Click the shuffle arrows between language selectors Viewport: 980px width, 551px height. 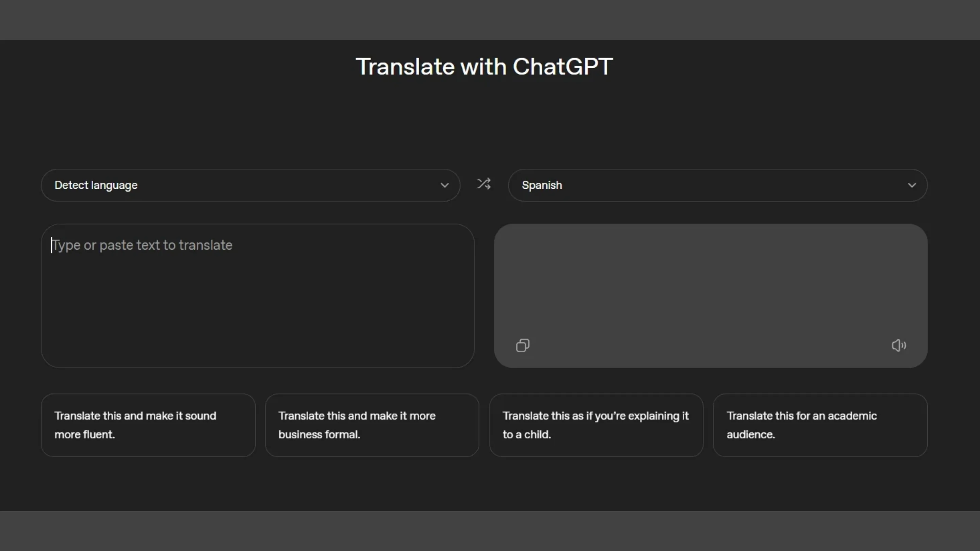point(484,184)
